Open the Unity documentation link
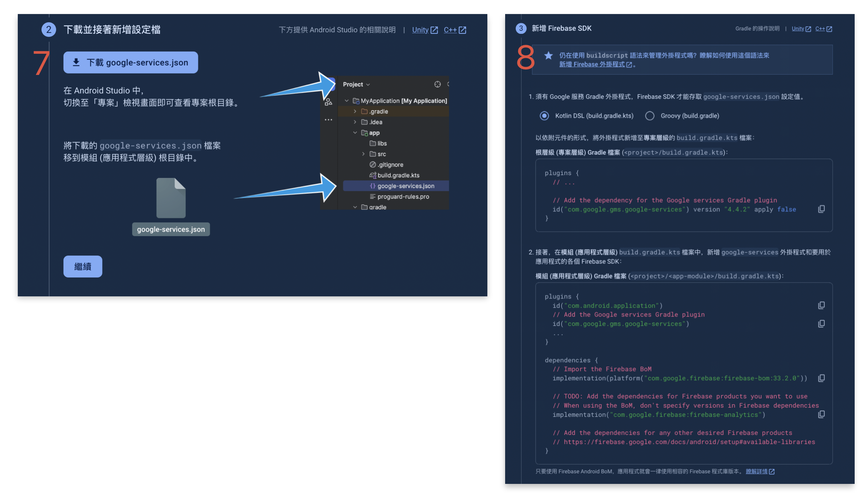Viewport: 868px width, 501px height. (420, 29)
